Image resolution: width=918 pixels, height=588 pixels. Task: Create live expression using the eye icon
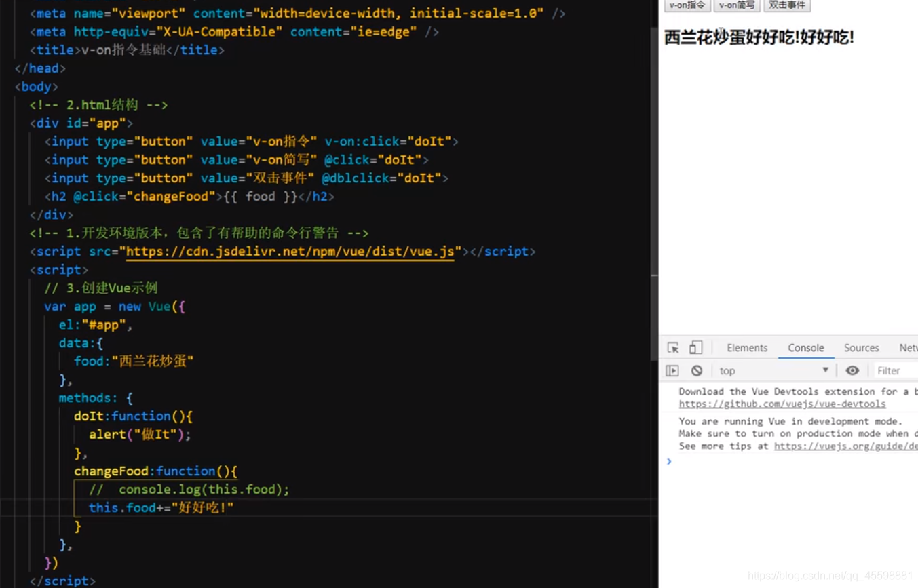click(x=852, y=370)
